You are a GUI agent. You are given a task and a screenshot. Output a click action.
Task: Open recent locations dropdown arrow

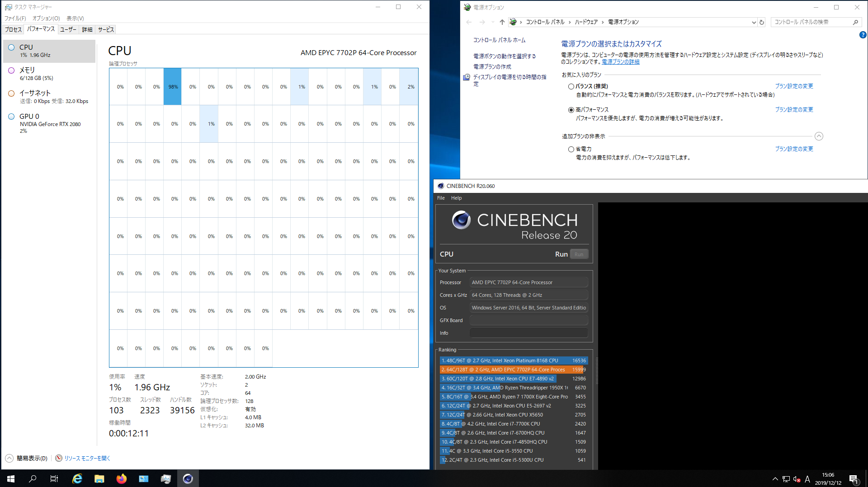pyautogui.click(x=493, y=22)
